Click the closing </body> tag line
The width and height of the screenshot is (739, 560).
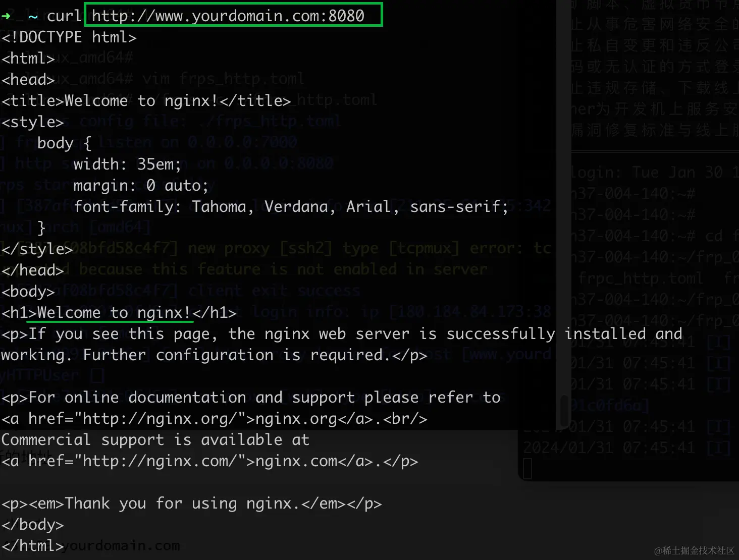[32, 525]
